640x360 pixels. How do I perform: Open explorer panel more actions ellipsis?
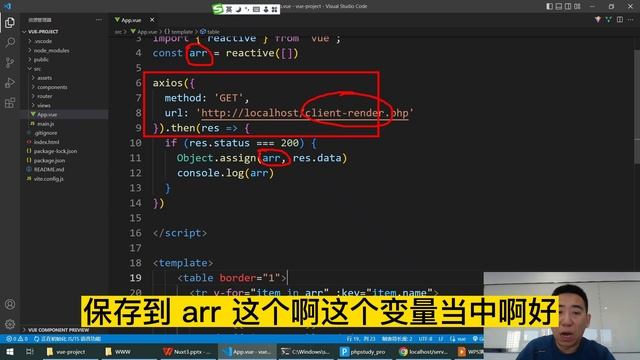click(99, 20)
